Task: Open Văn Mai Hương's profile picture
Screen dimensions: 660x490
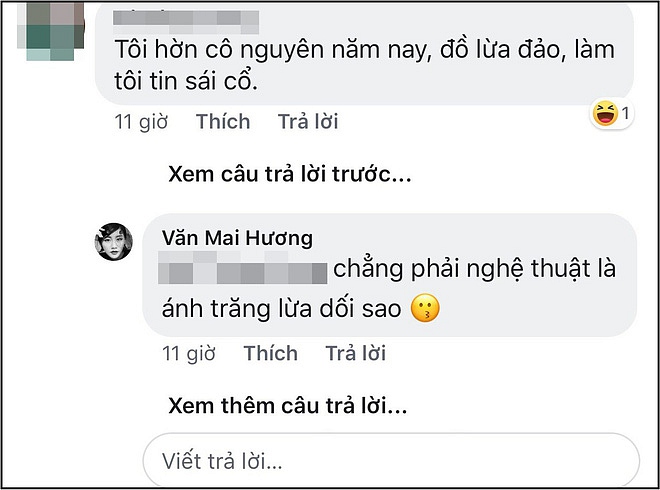Action: (114, 241)
